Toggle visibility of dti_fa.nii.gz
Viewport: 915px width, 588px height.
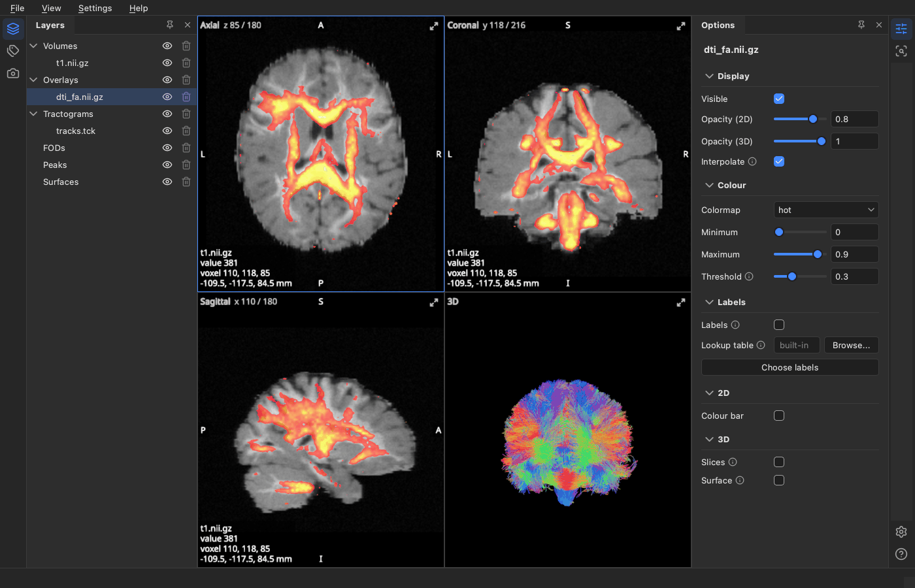(167, 97)
